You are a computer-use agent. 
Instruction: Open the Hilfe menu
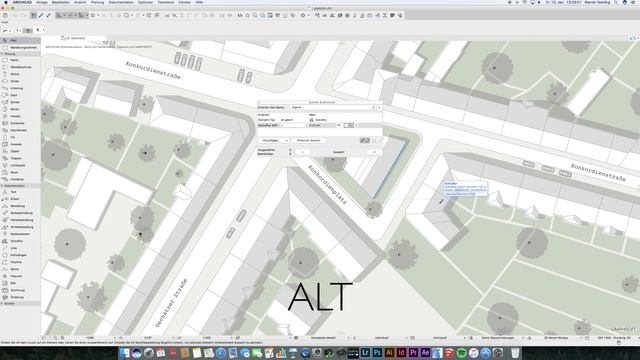(199, 2)
